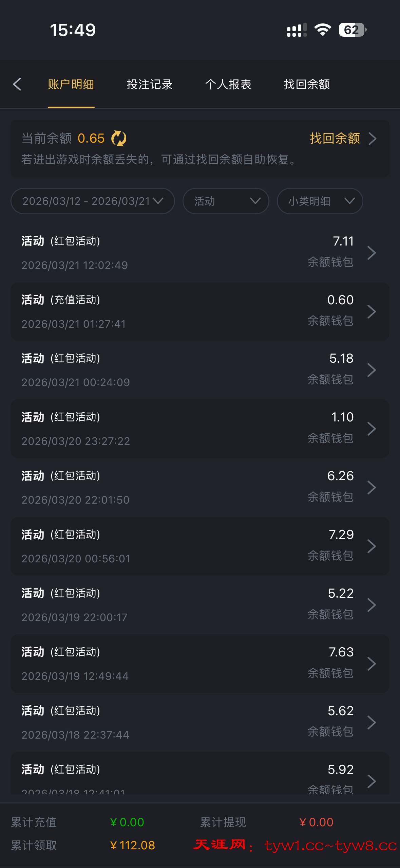Open the 5.62 red packet record
Viewport: 400px width, 868px height.
coord(199,722)
